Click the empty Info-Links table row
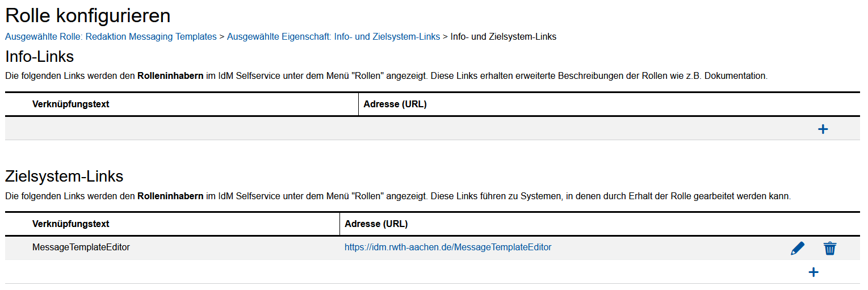 tap(397, 129)
